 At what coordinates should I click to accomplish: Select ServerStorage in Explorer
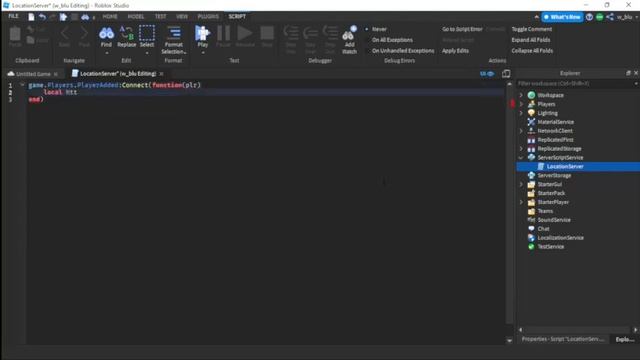click(x=554, y=176)
